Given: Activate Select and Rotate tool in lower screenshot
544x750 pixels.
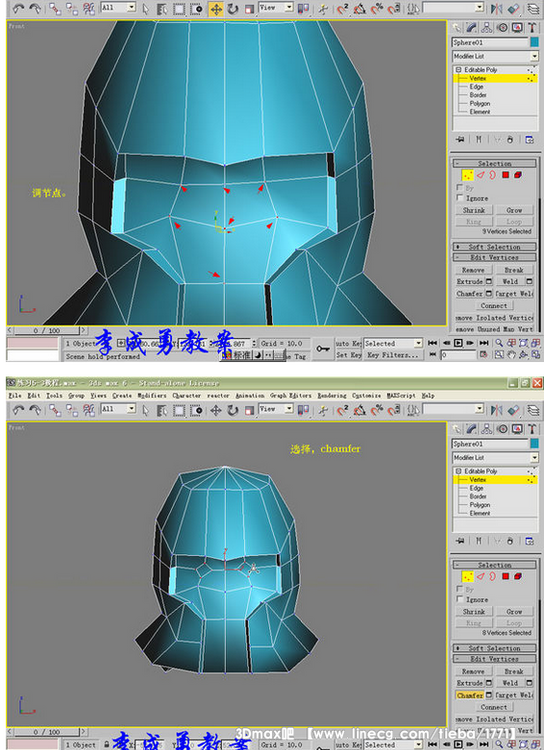Looking at the screenshot, I should click(x=233, y=410).
